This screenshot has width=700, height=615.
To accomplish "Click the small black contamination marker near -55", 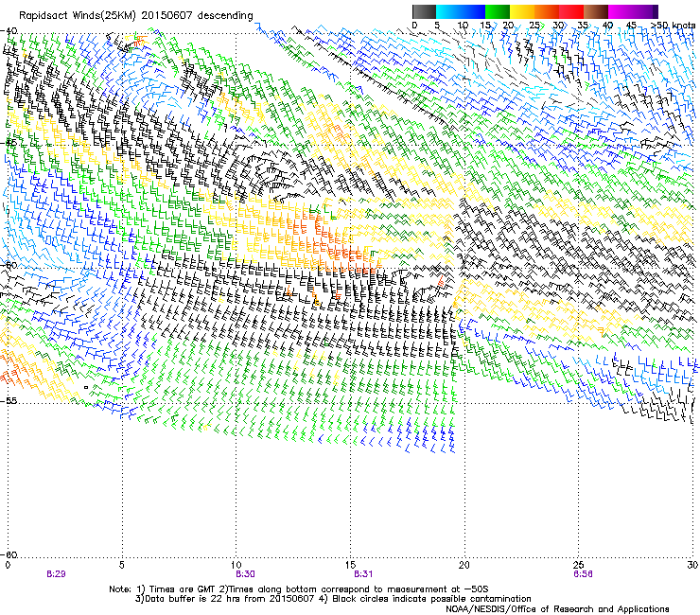I will coord(86,387).
